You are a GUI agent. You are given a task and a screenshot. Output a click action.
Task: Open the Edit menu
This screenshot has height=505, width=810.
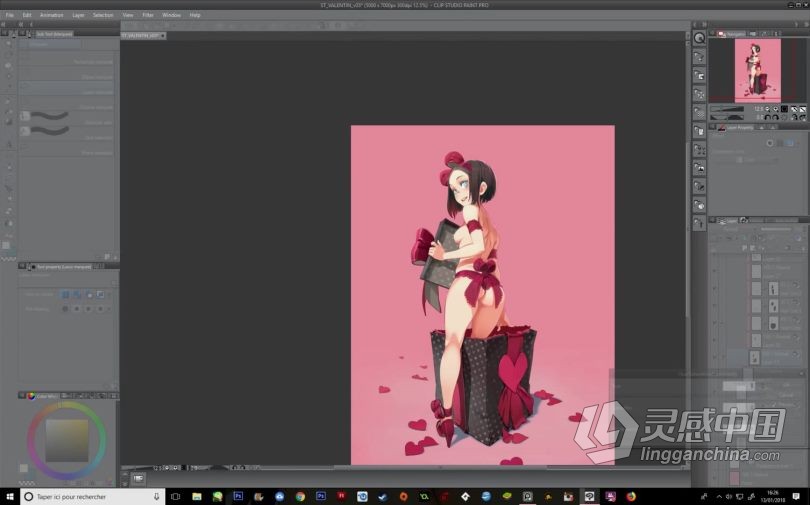[27, 15]
